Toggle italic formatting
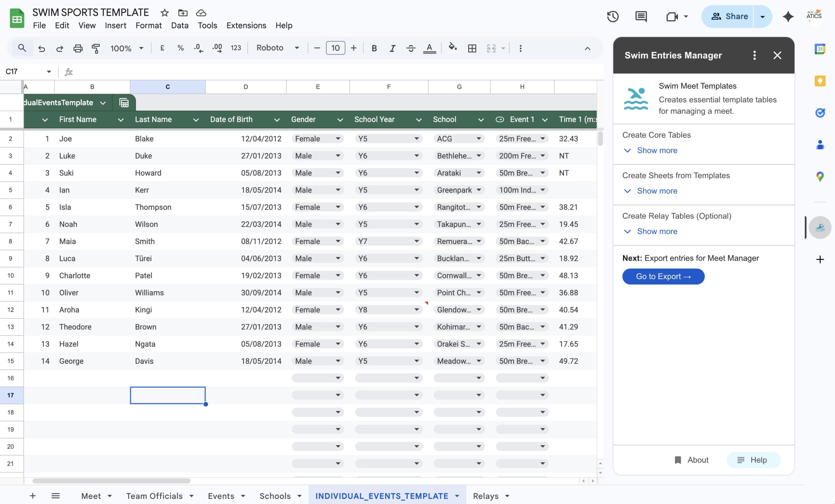Viewport: 835px width, 504px height. [392, 48]
